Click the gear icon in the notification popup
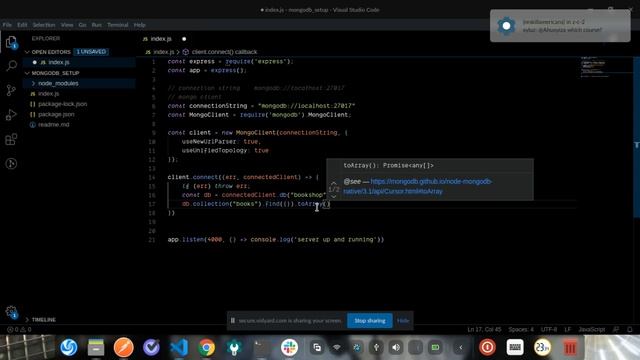Image resolution: width=640 pixels, height=360 pixels. tap(506, 26)
